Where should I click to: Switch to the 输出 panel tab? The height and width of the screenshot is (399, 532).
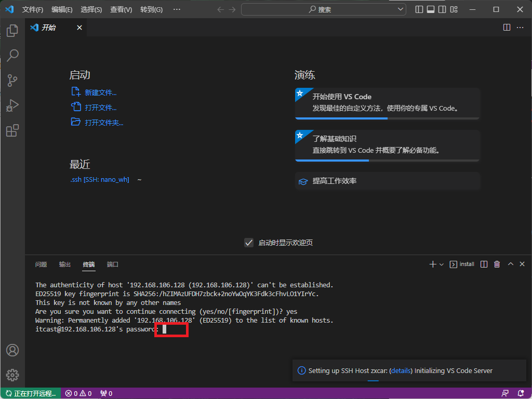click(x=65, y=264)
